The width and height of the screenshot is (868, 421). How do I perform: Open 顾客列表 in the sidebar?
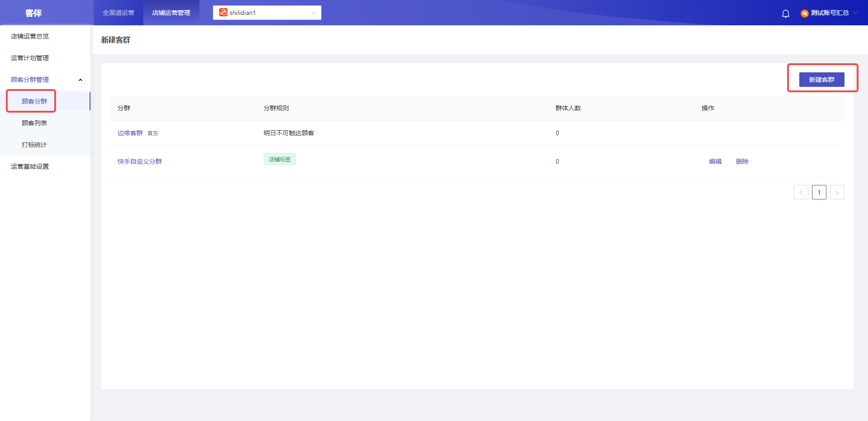[34, 123]
